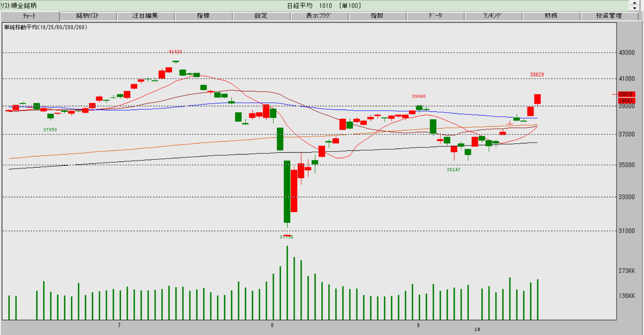This screenshot has width=644, height=335.
Task: Click the tallest volume bar in August
Action: (287, 283)
